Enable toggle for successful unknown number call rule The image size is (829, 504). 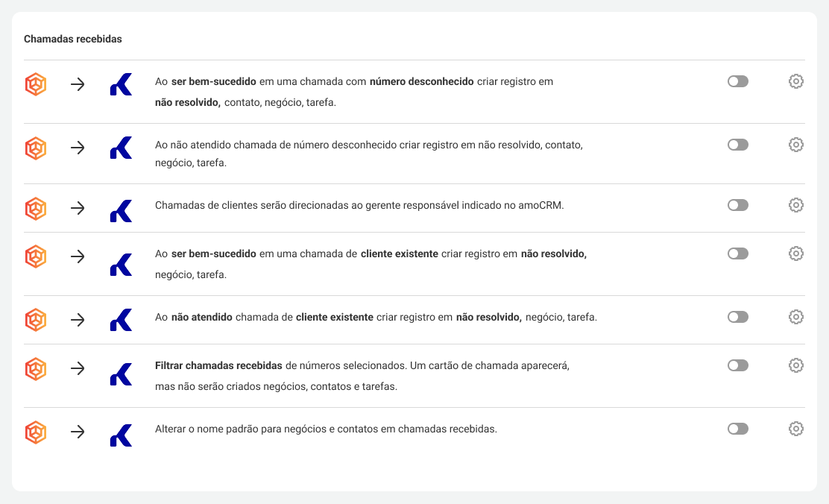737,81
